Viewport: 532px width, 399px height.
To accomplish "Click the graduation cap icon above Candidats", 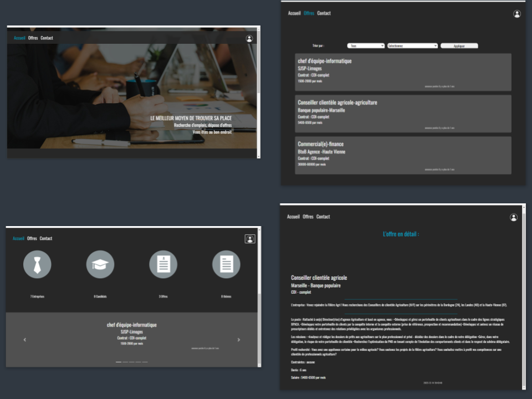I will coord(100,264).
